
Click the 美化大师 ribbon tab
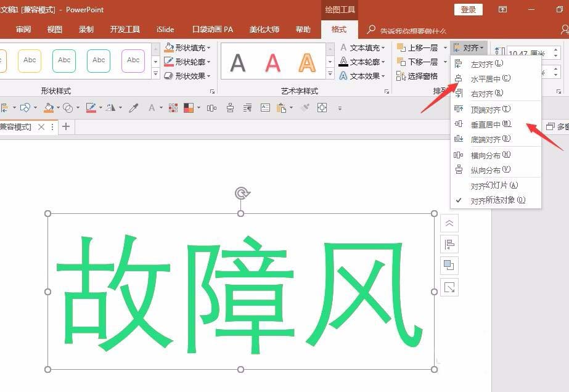tap(264, 29)
